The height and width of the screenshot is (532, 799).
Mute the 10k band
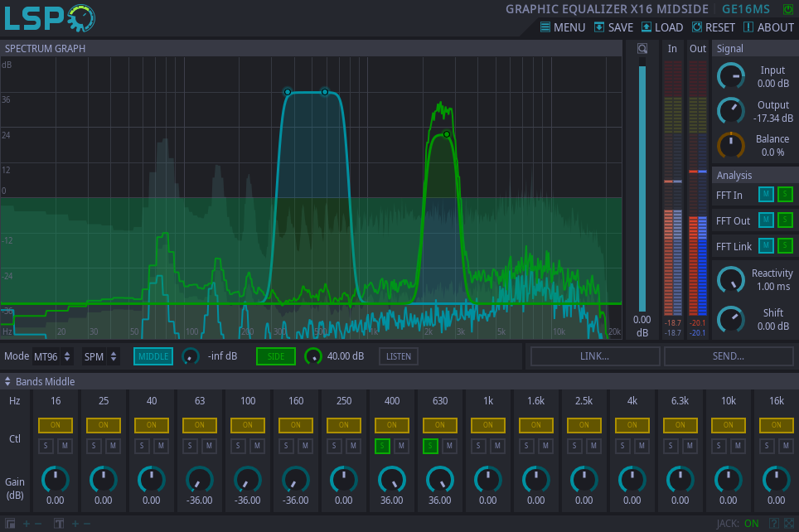[738, 446]
